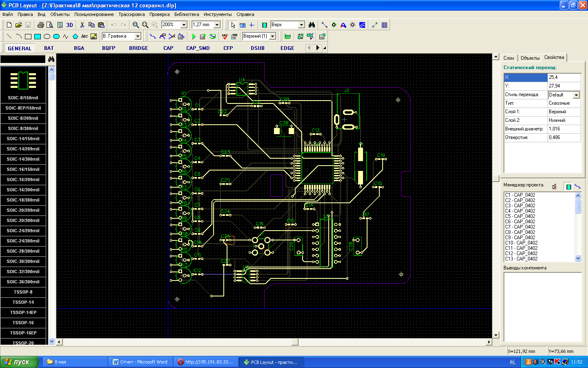Select C10 - CAP_0402 in the component list
Viewport: 588px width, 368px height.
(x=521, y=243)
